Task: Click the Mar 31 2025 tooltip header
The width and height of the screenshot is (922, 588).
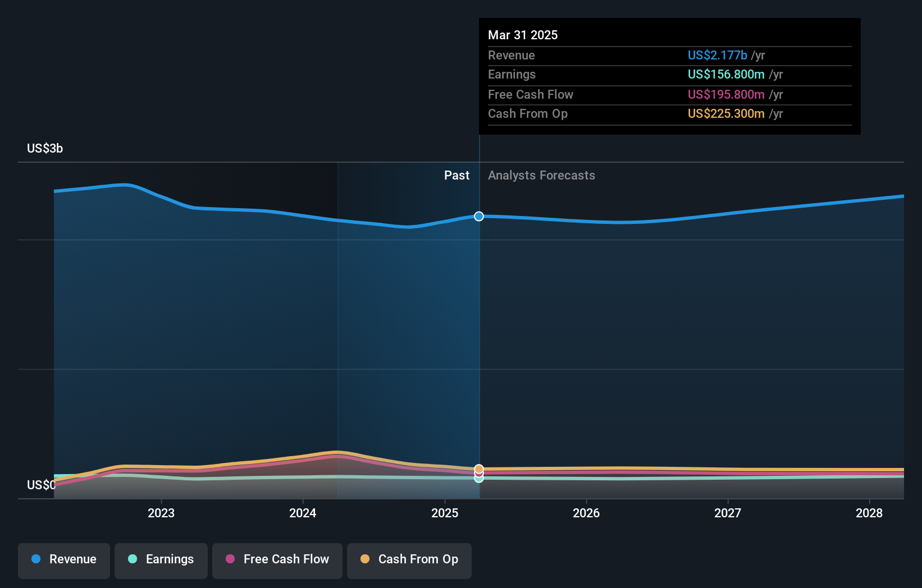Action: tap(523, 35)
